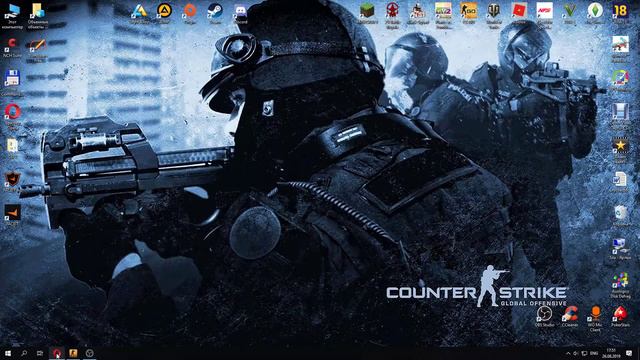Show hidden system tray icons
This screenshot has width=640, height=360.
pos(568,353)
